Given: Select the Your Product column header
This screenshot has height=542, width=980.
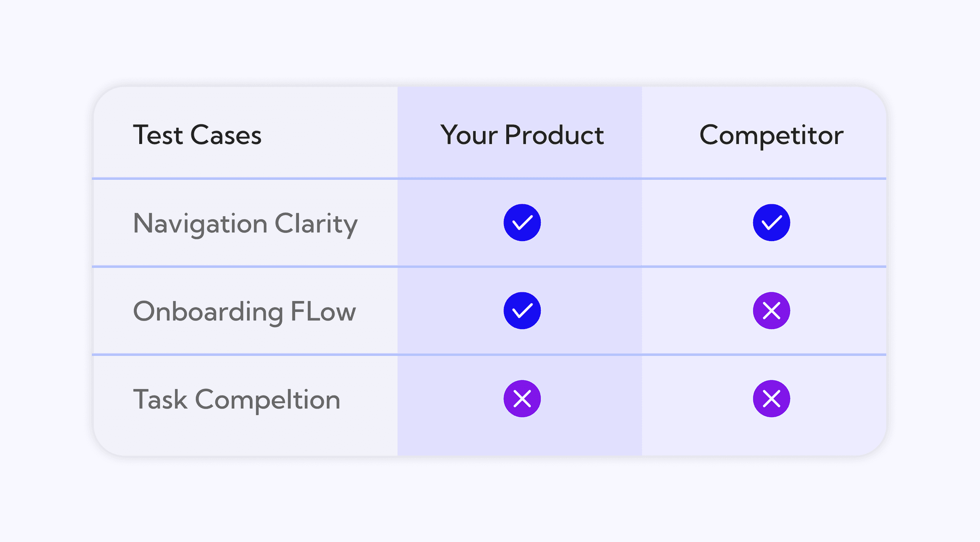Looking at the screenshot, I should [x=522, y=135].
